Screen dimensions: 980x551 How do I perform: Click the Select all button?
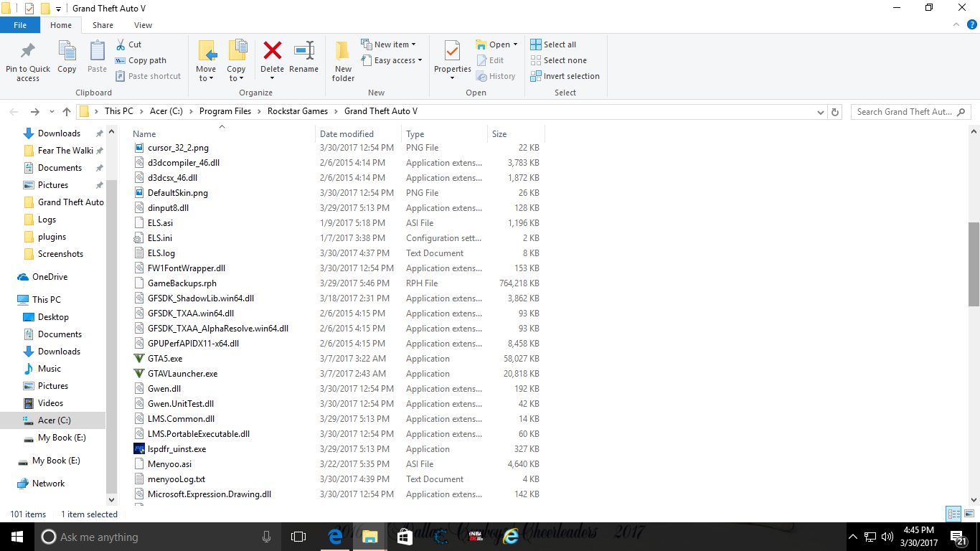553,44
